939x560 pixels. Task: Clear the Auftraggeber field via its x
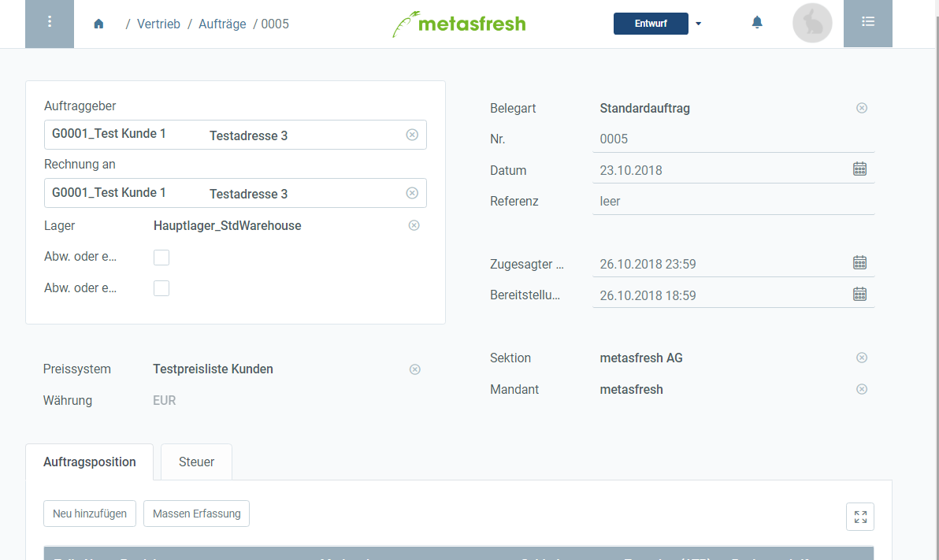(x=411, y=135)
